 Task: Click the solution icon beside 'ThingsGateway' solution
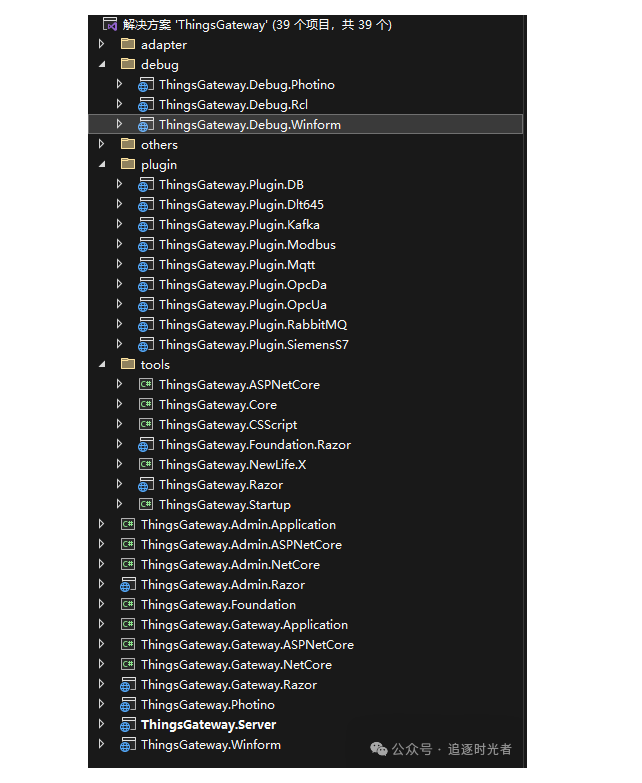point(110,24)
